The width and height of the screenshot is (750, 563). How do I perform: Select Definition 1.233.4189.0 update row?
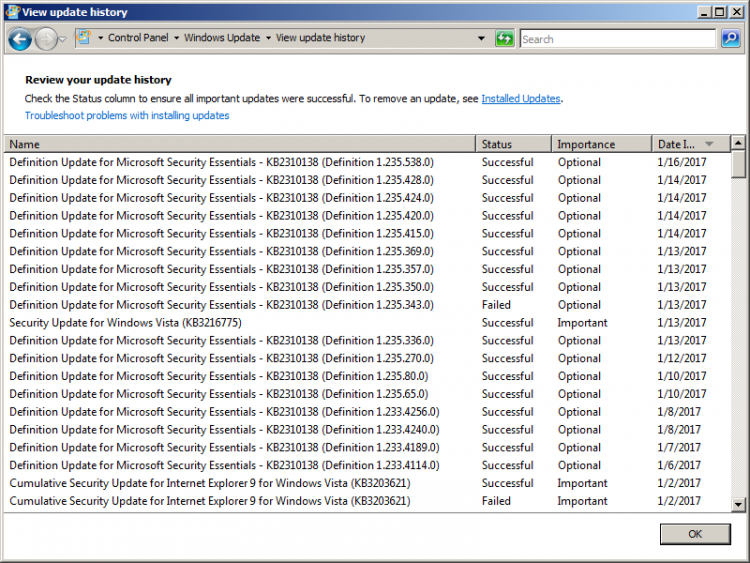click(367, 447)
